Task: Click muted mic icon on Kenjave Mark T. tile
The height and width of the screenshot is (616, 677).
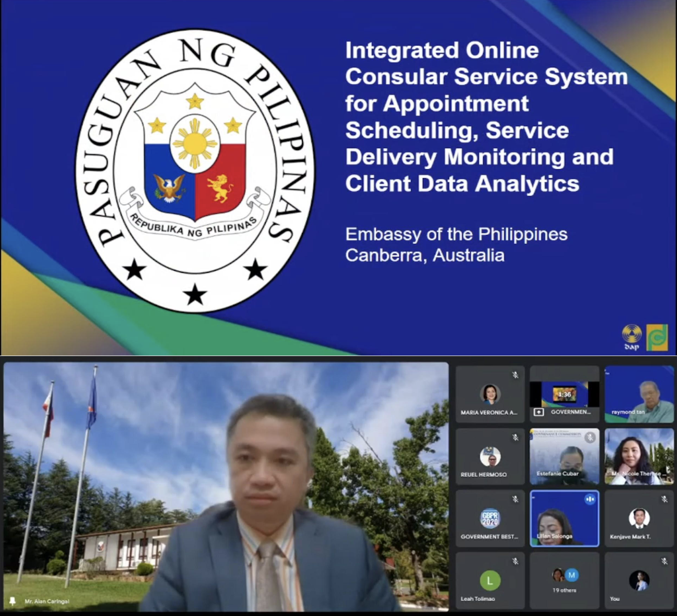Action: [x=664, y=499]
